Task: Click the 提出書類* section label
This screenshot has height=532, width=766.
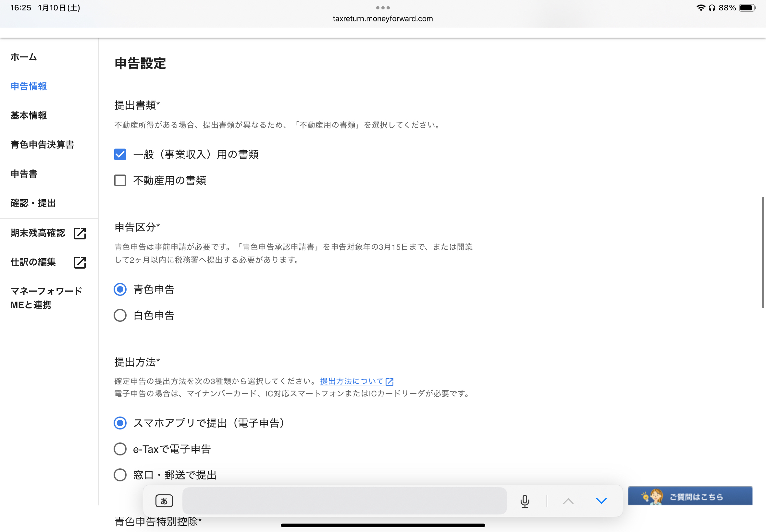Action: tap(137, 105)
